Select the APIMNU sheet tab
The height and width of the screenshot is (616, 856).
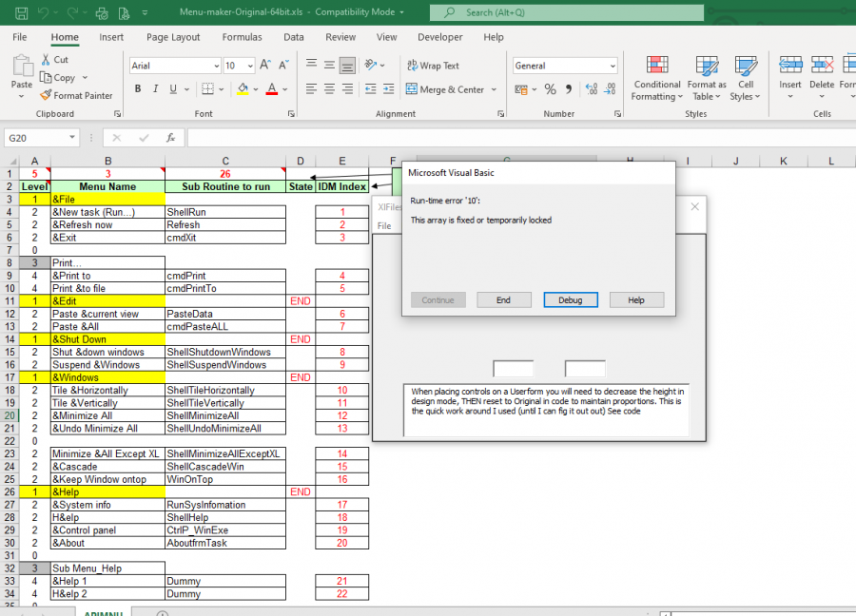pyautogui.click(x=103, y=613)
